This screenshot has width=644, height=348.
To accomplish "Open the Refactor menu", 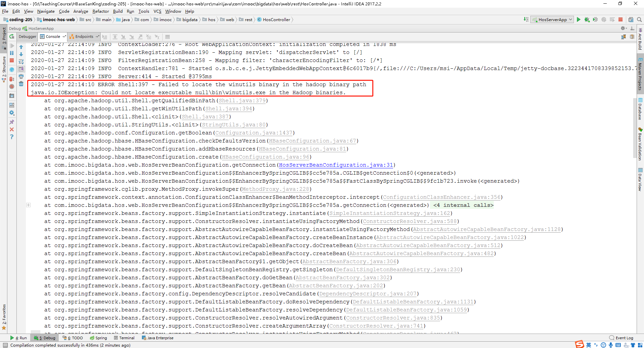I will click(x=101, y=11).
